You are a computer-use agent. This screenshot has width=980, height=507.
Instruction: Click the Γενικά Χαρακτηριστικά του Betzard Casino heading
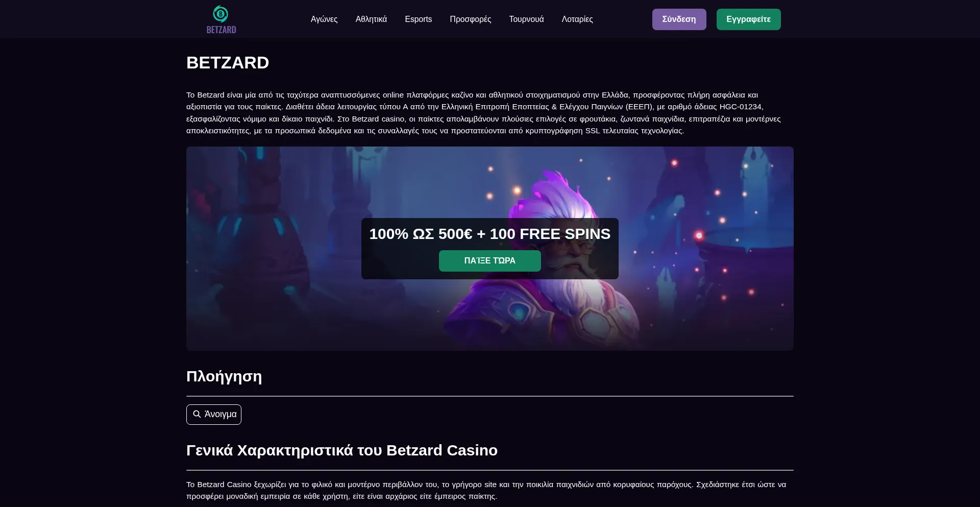point(342,450)
